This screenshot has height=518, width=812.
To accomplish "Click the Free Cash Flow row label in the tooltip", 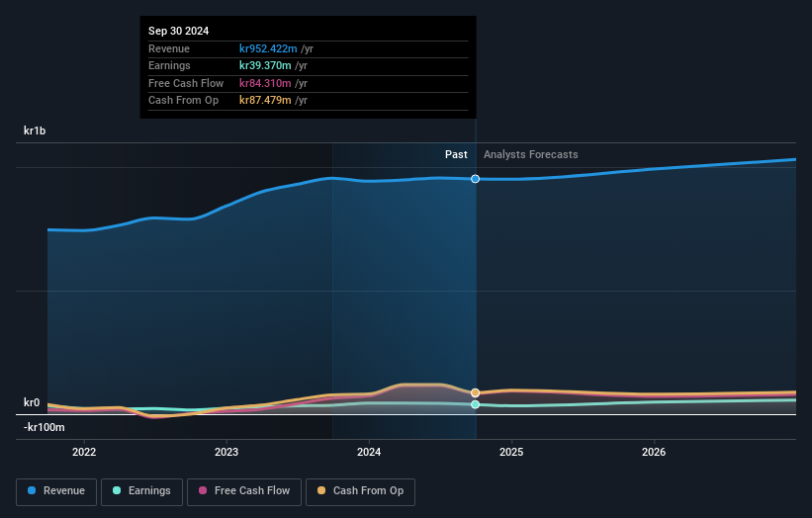I will pos(186,83).
